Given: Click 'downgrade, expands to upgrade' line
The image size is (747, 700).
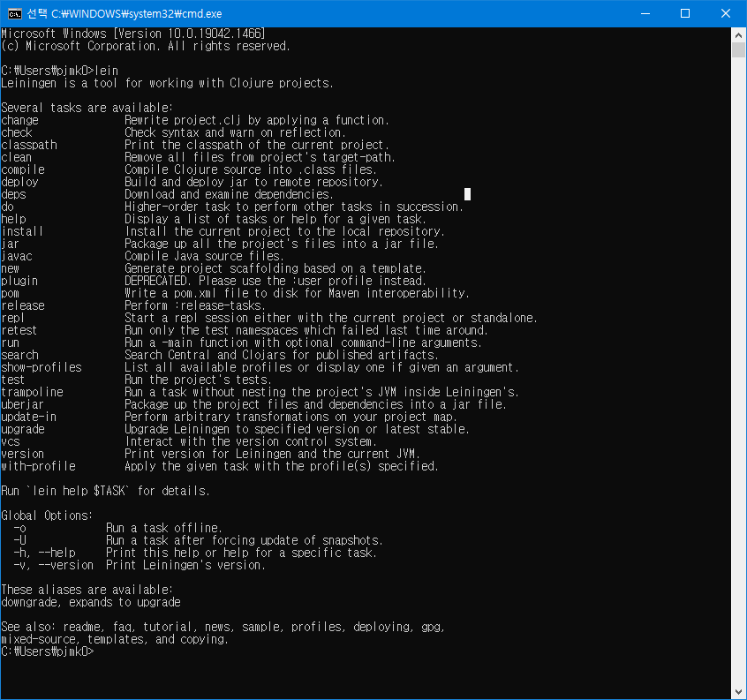Looking at the screenshot, I should [x=91, y=602].
